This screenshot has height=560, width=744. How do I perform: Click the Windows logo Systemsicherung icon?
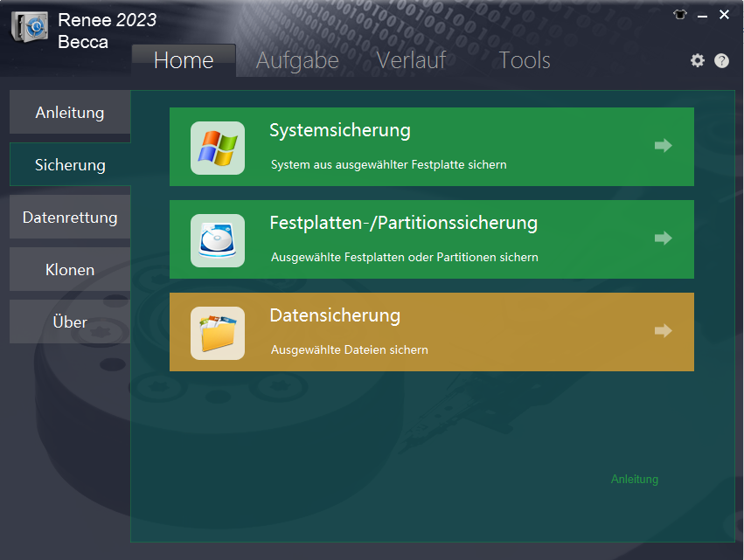(x=218, y=148)
